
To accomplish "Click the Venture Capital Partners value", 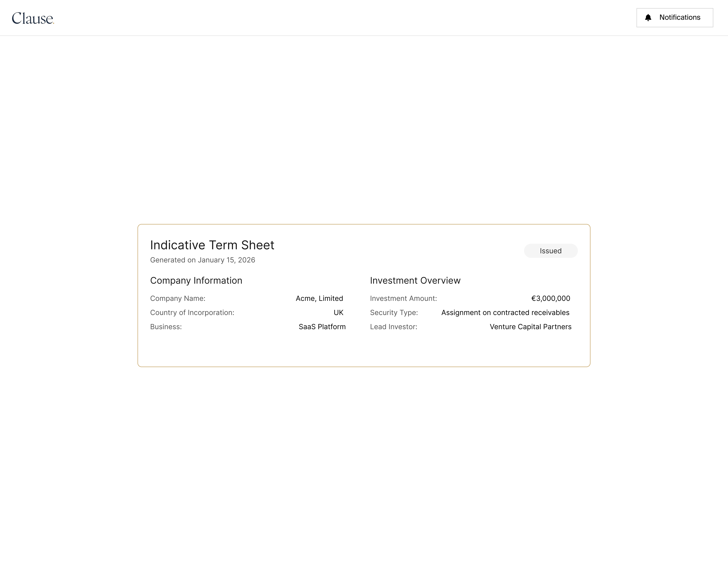I will tap(530, 327).
